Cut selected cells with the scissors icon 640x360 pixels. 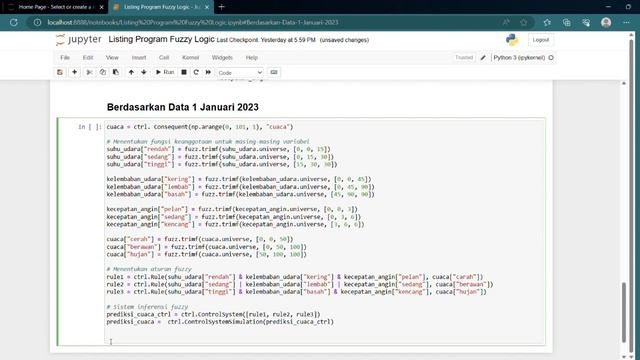[89, 72]
